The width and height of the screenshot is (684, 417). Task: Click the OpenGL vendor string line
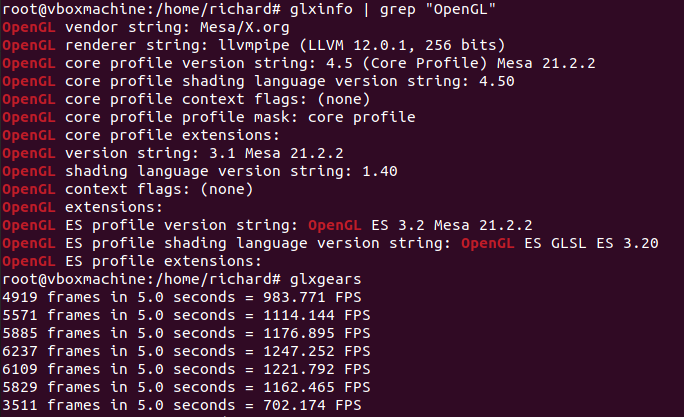click(x=150, y=29)
